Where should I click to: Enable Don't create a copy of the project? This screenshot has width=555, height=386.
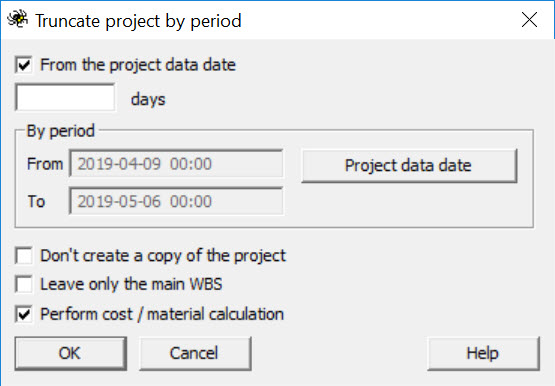pyautogui.click(x=24, y=255)
